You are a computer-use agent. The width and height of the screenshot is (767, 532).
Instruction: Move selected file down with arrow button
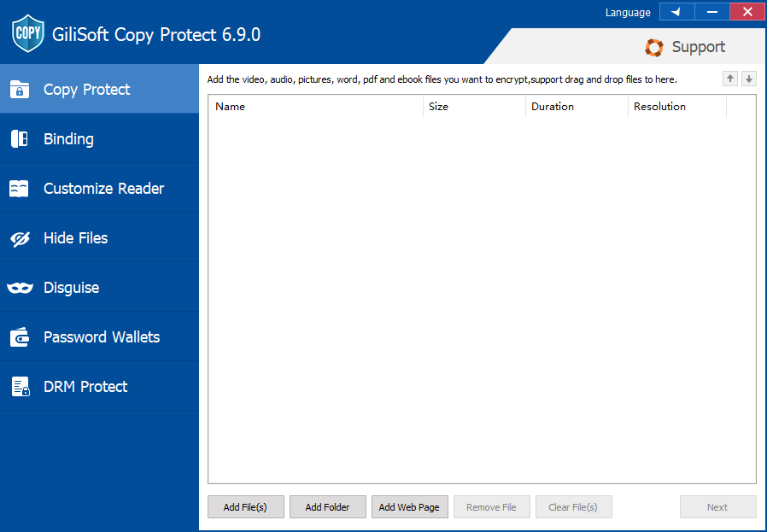749,79
